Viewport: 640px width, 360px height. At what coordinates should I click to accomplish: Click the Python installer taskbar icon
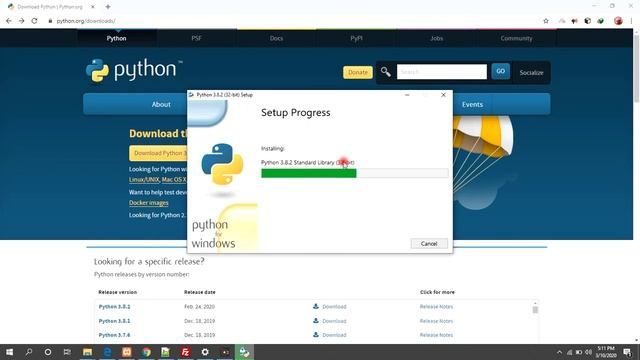tap(244, 352)
